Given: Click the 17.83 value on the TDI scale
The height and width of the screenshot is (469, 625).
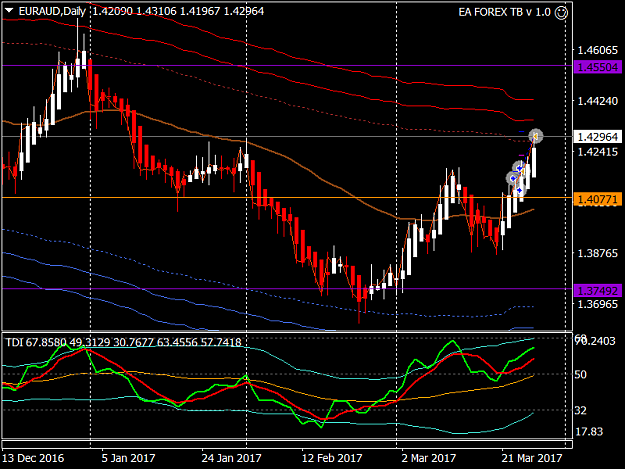Looking at the screenshot, I should pyautogui.click(x=590, y=432).
